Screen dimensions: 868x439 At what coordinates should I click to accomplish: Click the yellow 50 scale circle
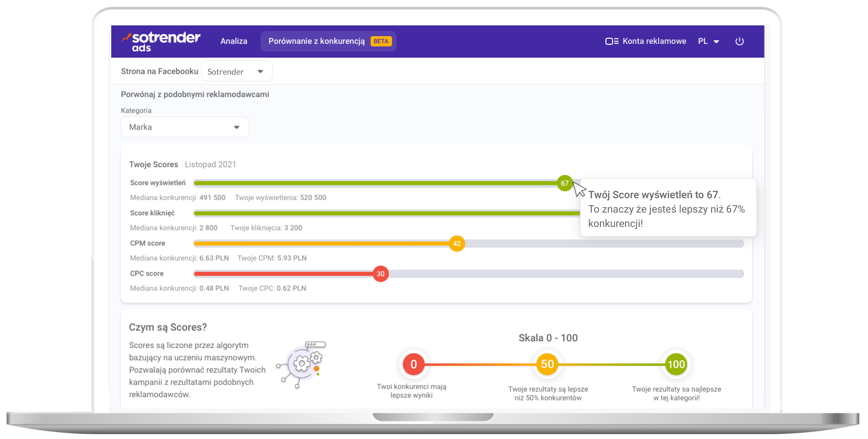click(x=547, y=364)
